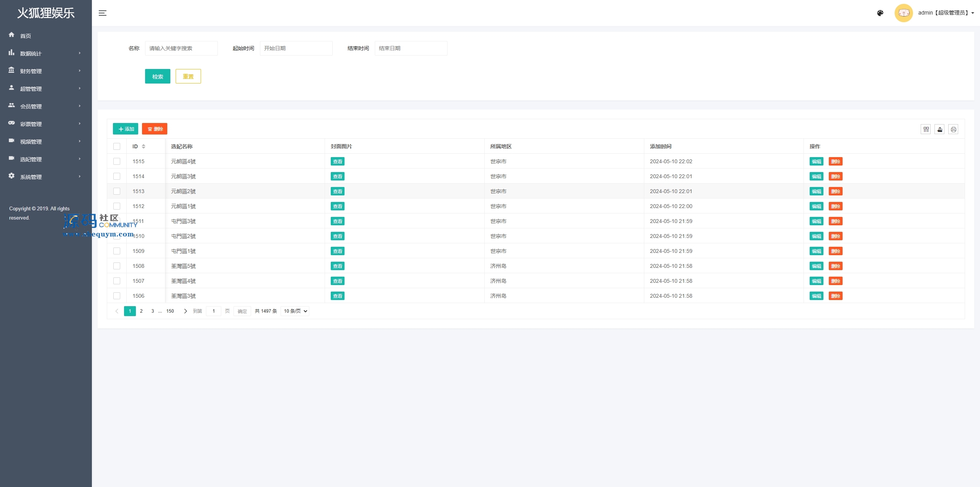Click the admin avatar image

click(903, 13)
